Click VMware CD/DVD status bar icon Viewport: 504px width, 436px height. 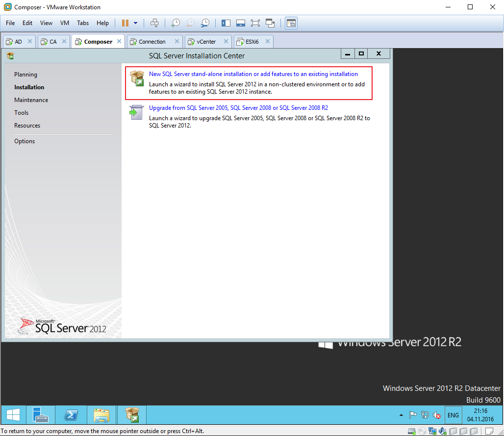pos(422,431)
